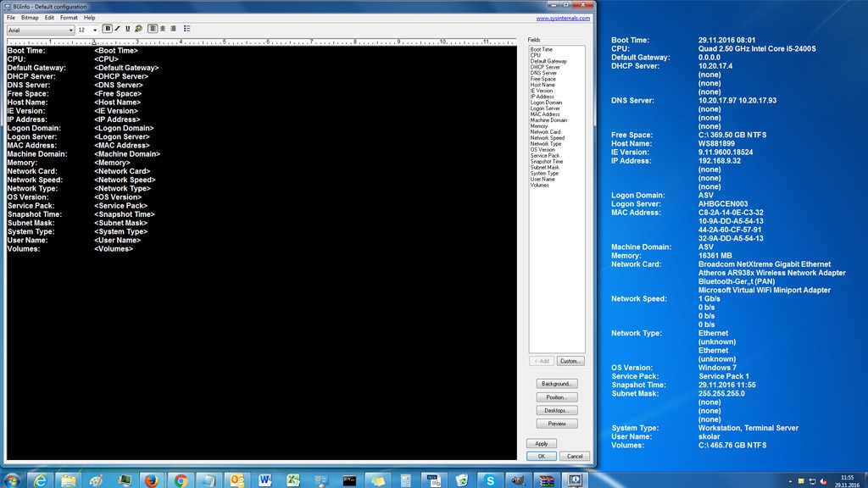Select Volumes in the Fields list
868x488 pixels.
540,185
